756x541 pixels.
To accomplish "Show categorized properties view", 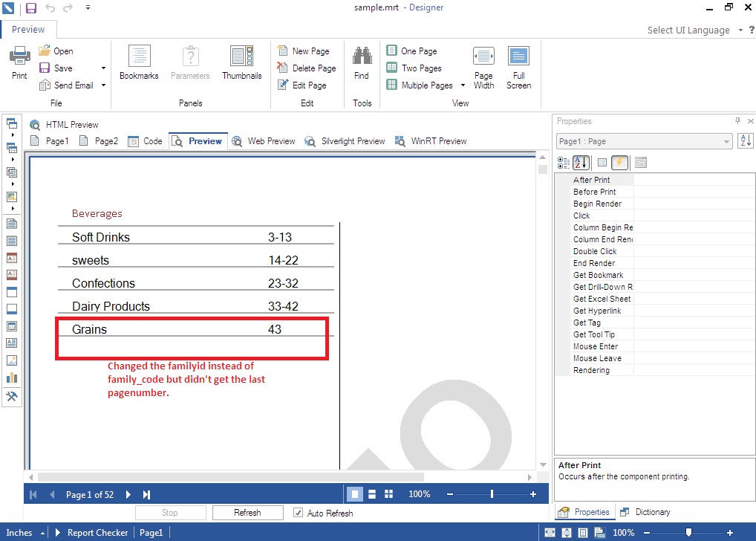I will point(563,163).
